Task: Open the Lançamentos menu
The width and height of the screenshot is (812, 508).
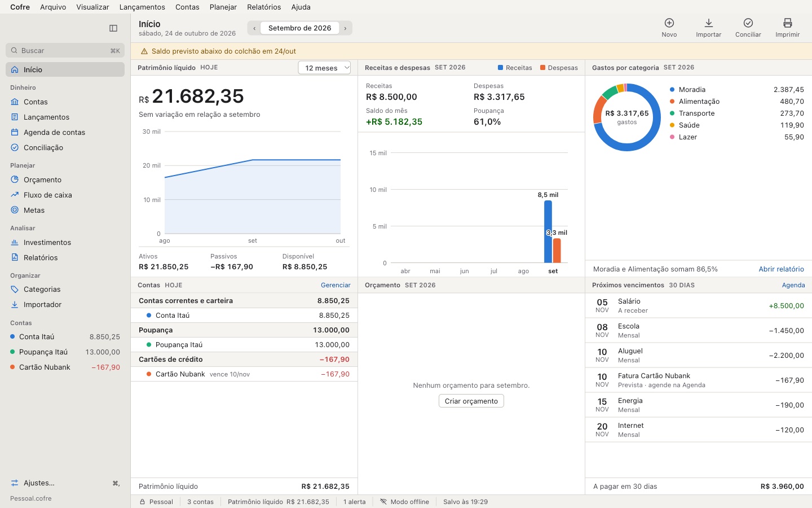Action: [x=142, y=7]
